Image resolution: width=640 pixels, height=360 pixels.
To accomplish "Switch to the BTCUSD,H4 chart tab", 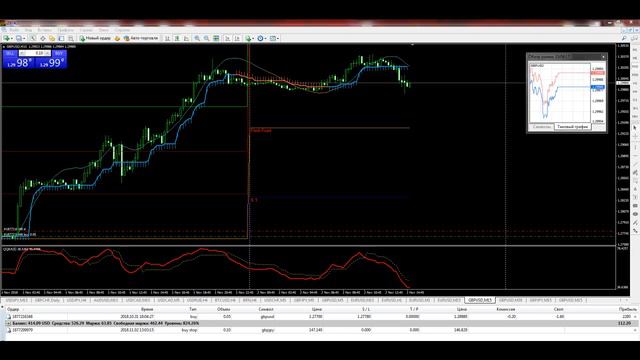I will (x=226, y=300).
